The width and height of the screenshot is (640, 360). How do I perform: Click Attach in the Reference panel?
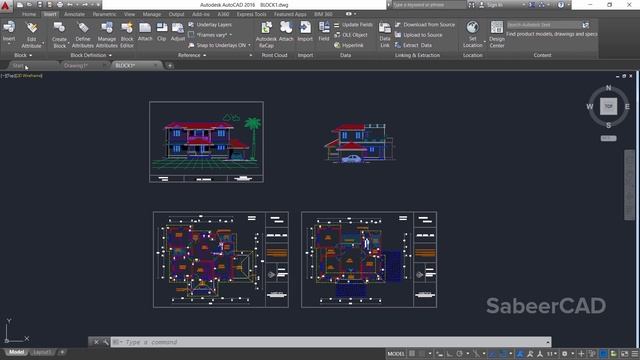pyautogui.click(x=145, y=32)
